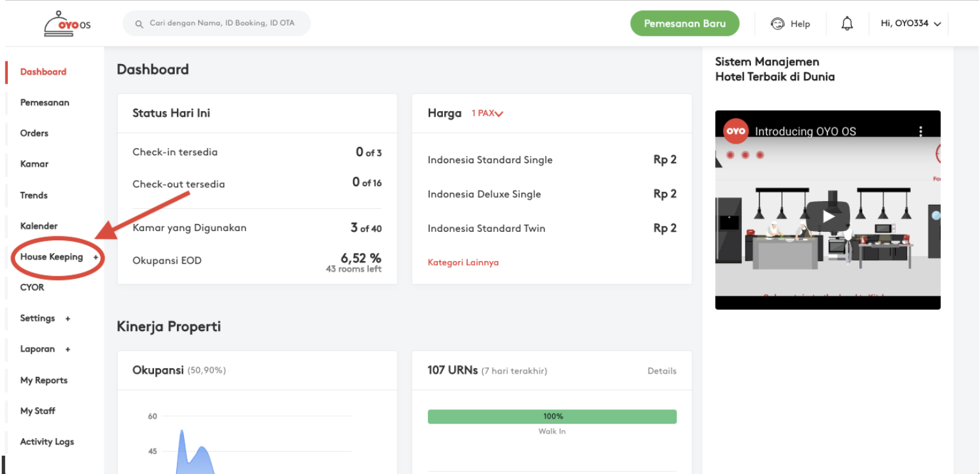Click Indonesia Standard Twin price row

pos(552,229)
